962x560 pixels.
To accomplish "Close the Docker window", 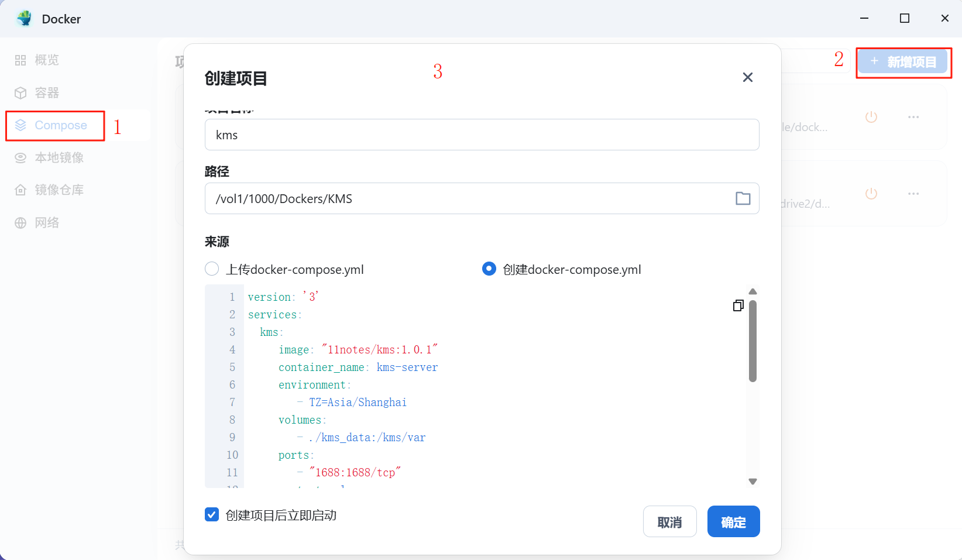I will [x=944, y=18].
